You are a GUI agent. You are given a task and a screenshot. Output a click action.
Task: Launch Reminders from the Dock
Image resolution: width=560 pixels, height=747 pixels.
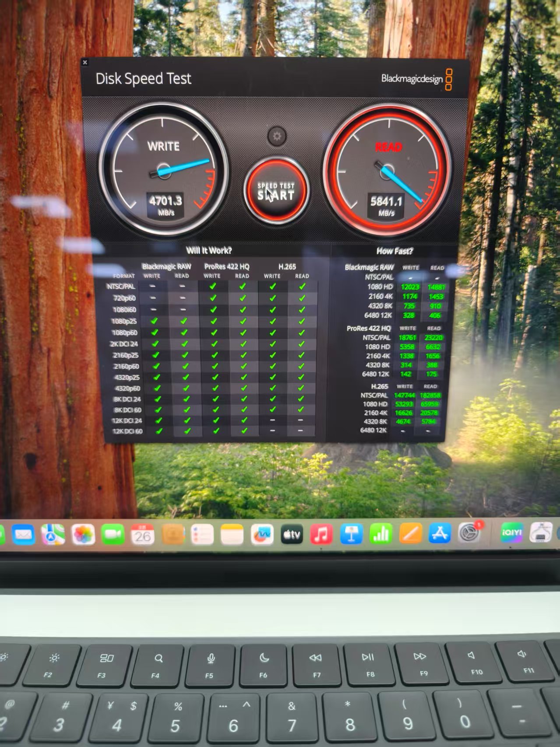tap(202, 535)
